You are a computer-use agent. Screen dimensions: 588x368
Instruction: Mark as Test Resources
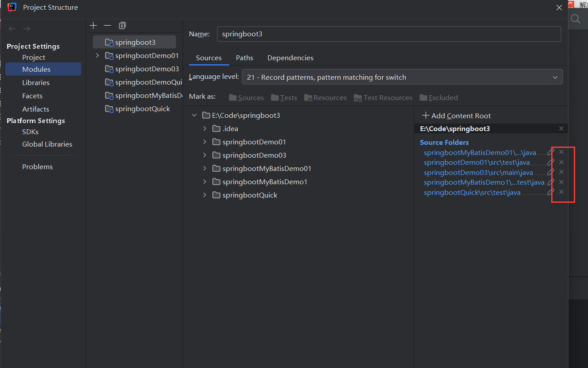(383, 97)
